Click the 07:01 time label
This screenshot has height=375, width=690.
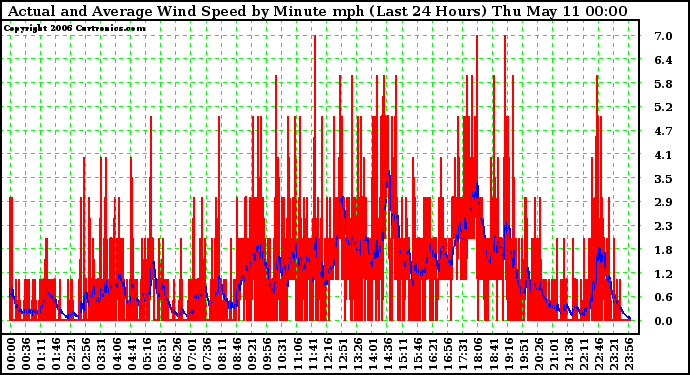coord(191,353)
